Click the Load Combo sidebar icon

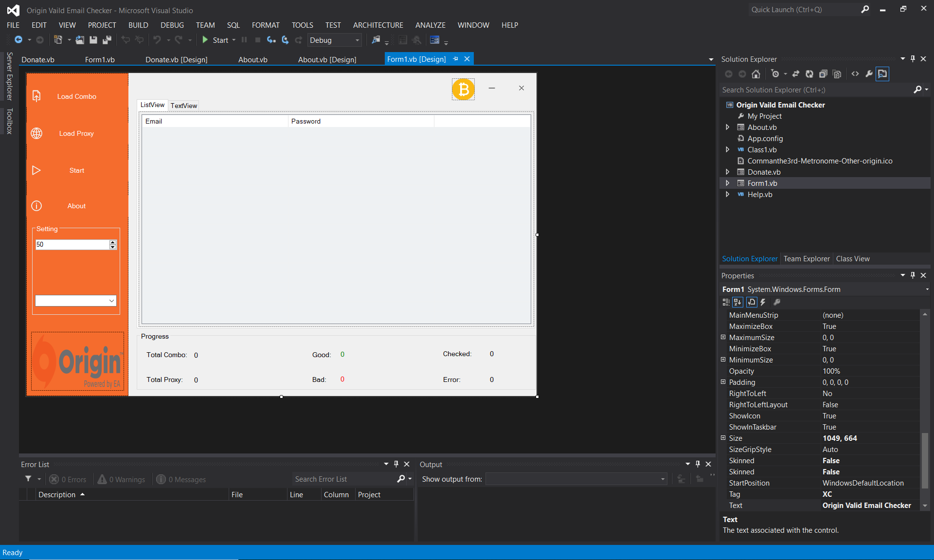coord(36,96)
